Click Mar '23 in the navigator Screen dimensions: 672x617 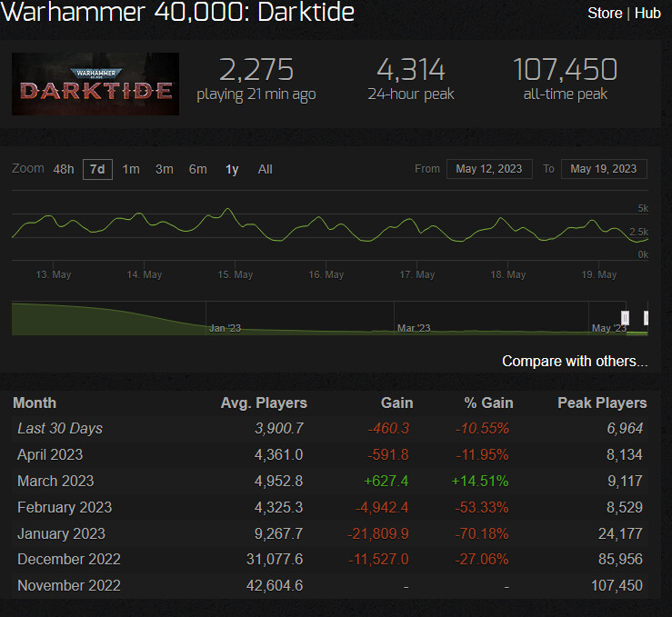414,328
